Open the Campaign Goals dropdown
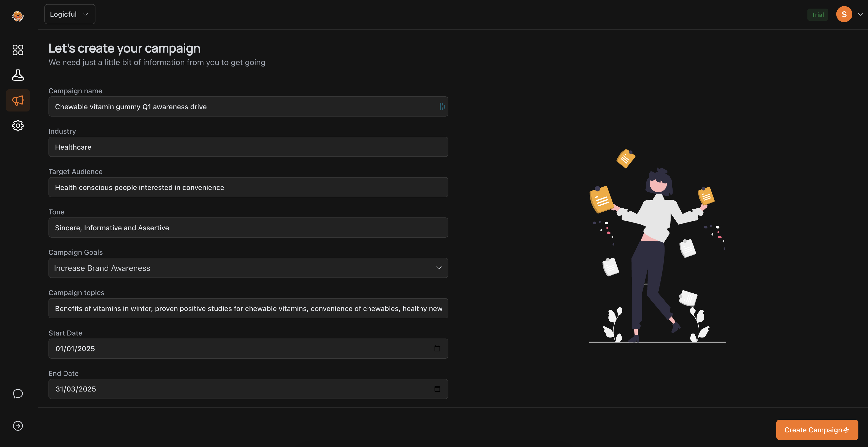Image resolution: width=868 pixels, height=447 pixels. pyautogui.click(x=248, y=268)
